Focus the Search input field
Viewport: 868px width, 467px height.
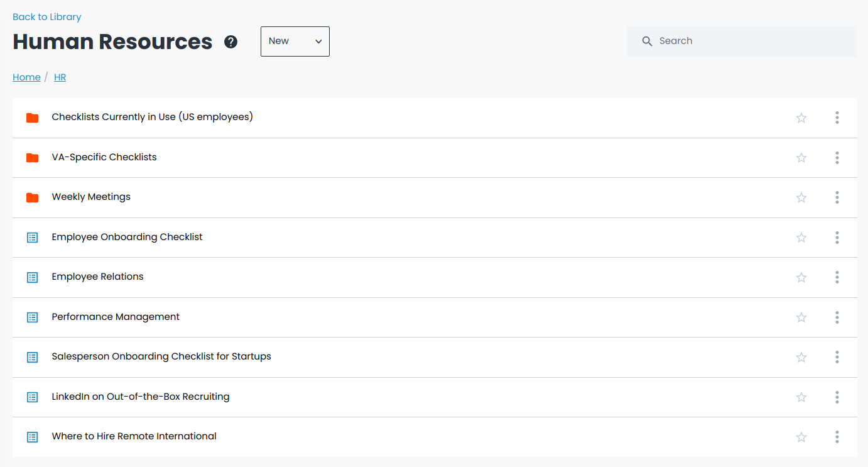[x=742, y=41]
